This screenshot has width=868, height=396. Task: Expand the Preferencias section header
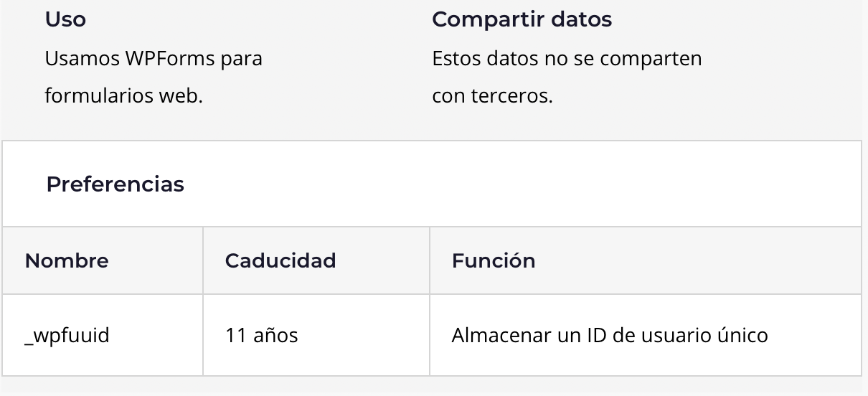pyautogui.click(x=115, y=184)
